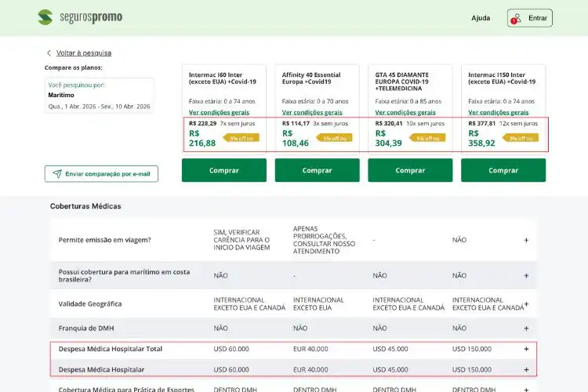Screen dimensions: 588x392
Task: Click the price R$ 304,39
Action: pyautogui.click(x=389, y=138)
